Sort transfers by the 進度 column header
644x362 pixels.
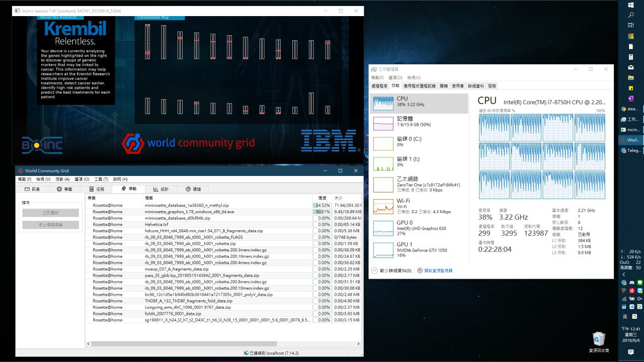(x=323, y=198)
